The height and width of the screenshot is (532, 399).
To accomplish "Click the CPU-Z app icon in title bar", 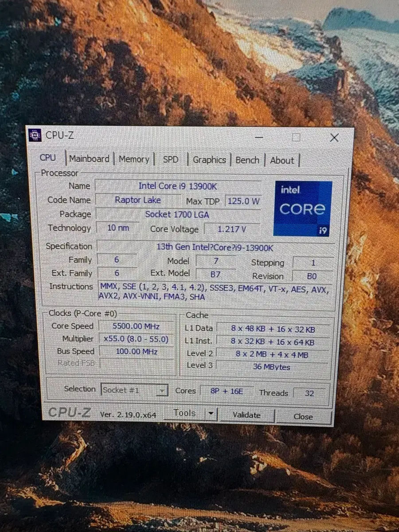I will (35, 135).
